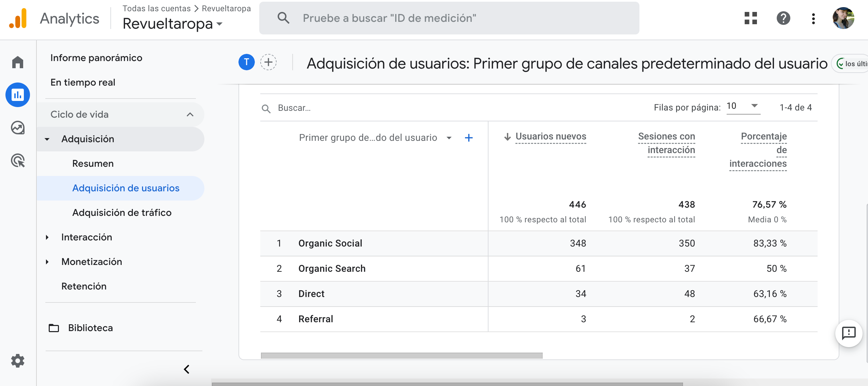
Task: Sort by Usuarios nuevos column header
Action: pos(551,136)
